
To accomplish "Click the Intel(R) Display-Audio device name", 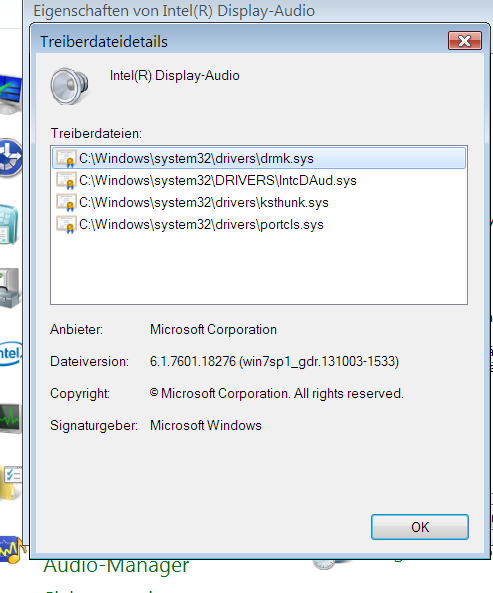I will 174,76.
